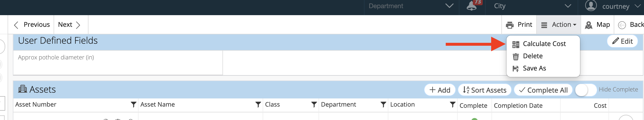Click the Complete All button

point(543,90)
